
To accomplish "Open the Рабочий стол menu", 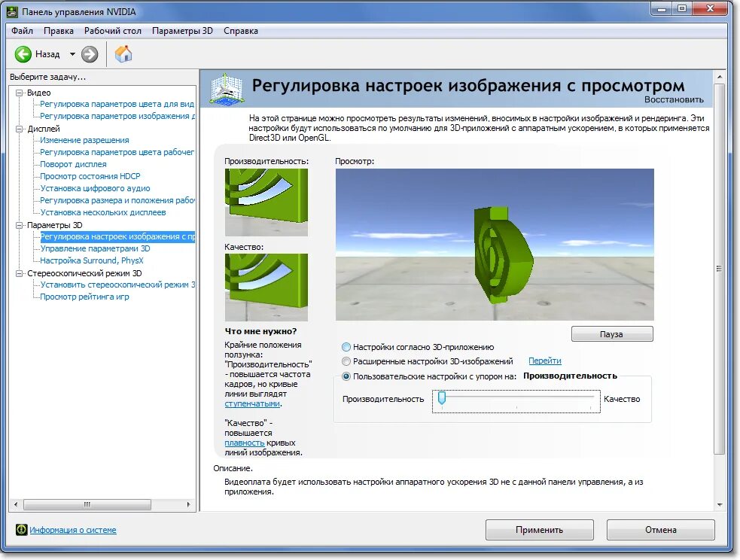I will pos(113,31).
